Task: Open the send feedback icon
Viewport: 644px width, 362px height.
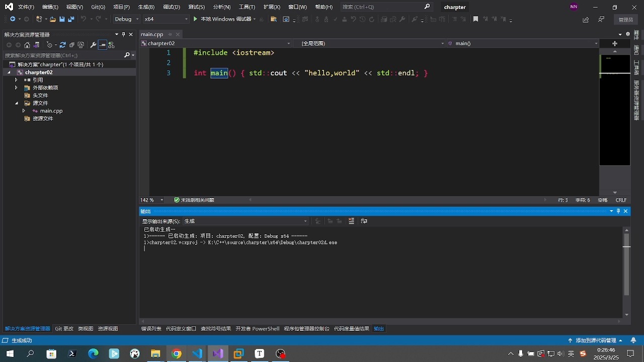Action: (x=601, y=20)
